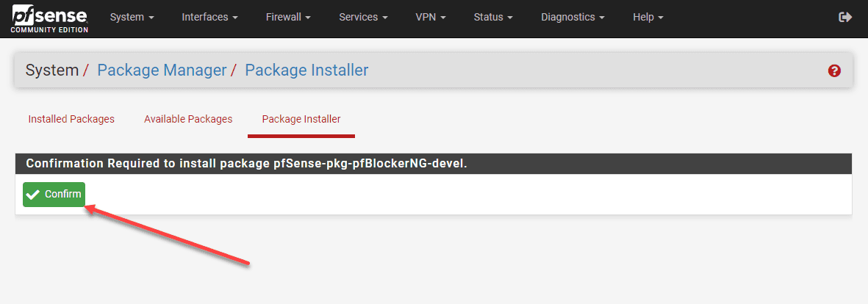Expand the System dropdown menu

[132, 18]
